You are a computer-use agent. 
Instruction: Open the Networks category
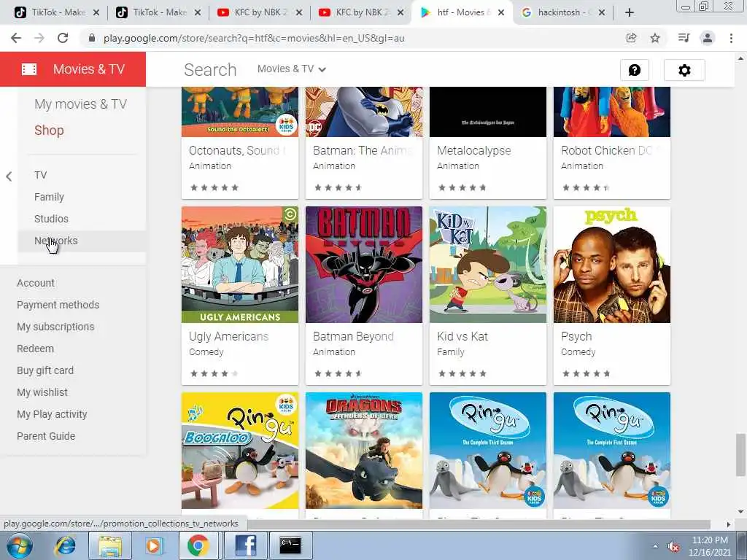55,241
